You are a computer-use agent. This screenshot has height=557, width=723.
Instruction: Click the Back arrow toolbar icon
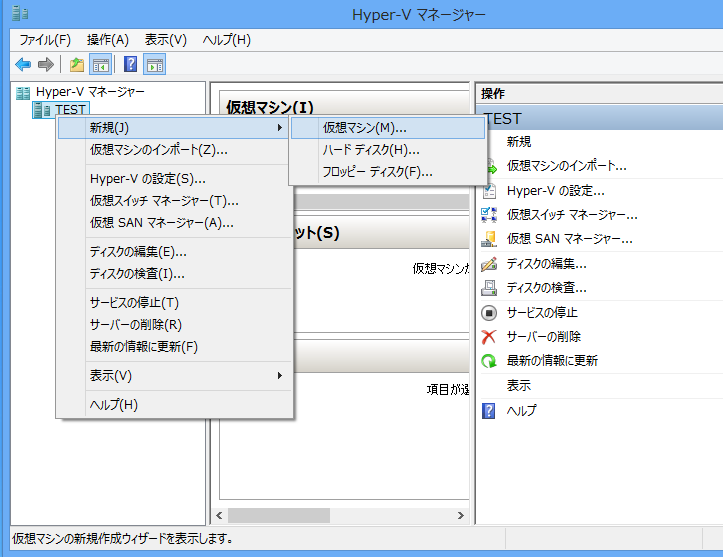click(x=23, y=65)
